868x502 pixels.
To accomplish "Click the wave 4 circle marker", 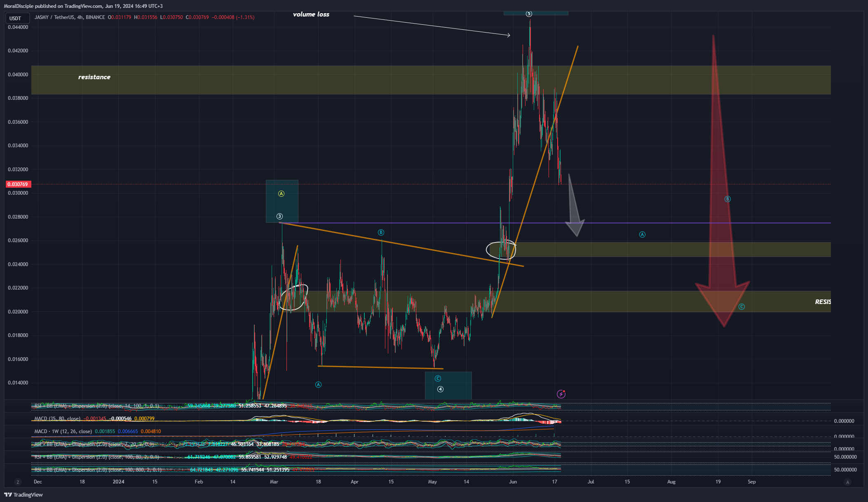I will 440,389.
